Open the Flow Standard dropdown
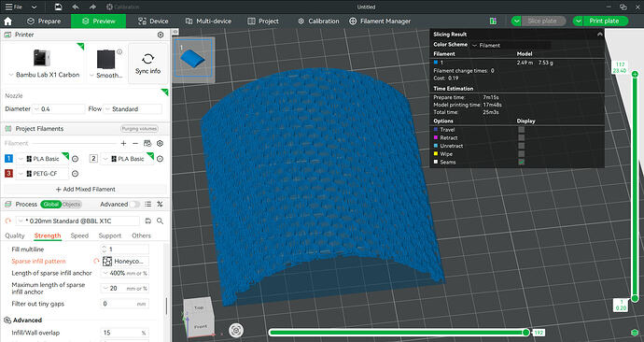644x342 pixels. pos(133,109)
